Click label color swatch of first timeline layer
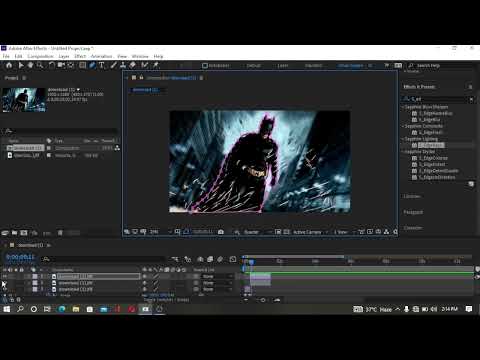 tap(35, 276)
